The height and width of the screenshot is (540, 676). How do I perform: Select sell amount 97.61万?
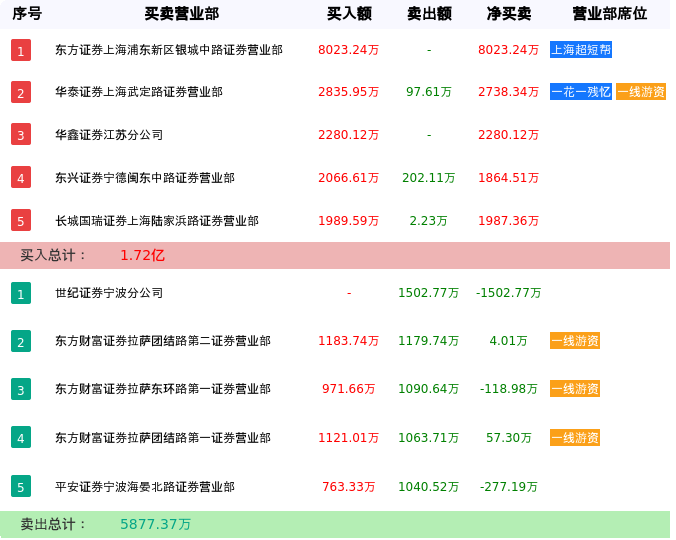click(x=429, y=92)
